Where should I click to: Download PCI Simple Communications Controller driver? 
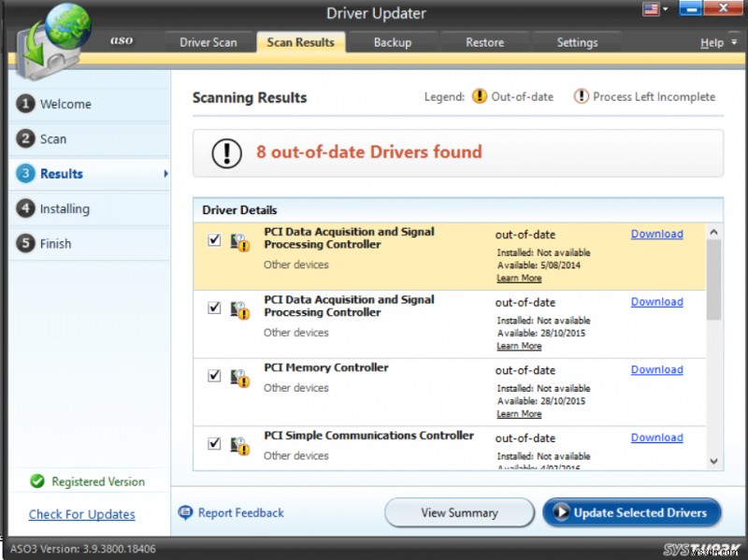[657, 438]
